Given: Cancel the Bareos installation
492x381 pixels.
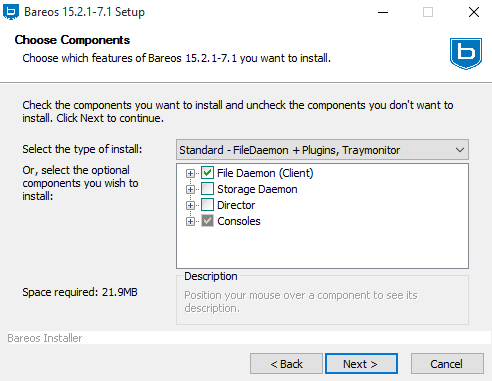Looking at the screenshot, I should point(447,364).
